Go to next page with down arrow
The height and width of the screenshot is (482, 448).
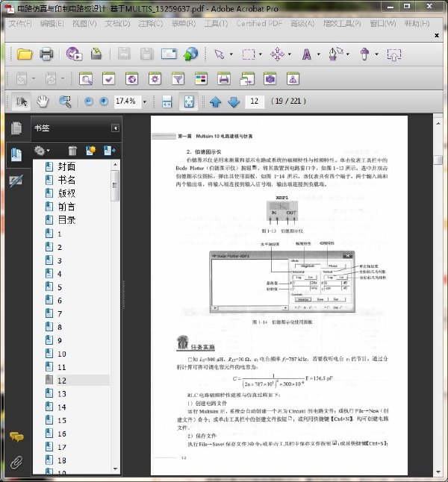click(x=234, y=101)
